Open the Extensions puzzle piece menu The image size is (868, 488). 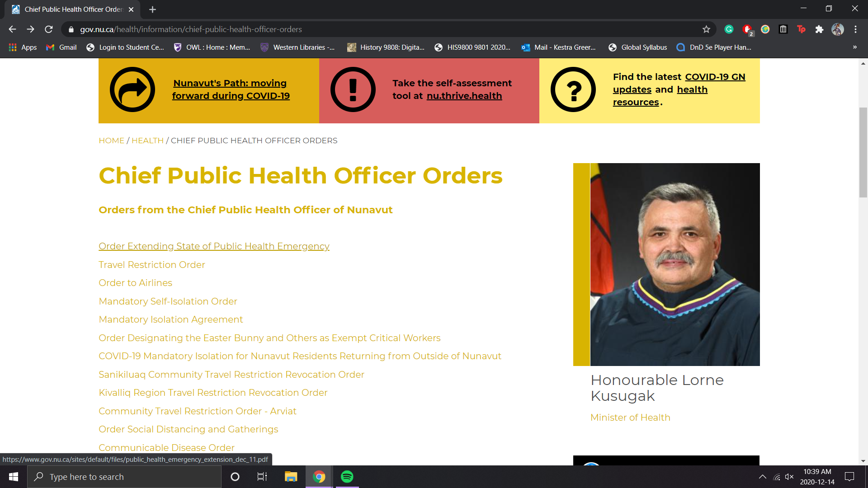tap(819, 29)
